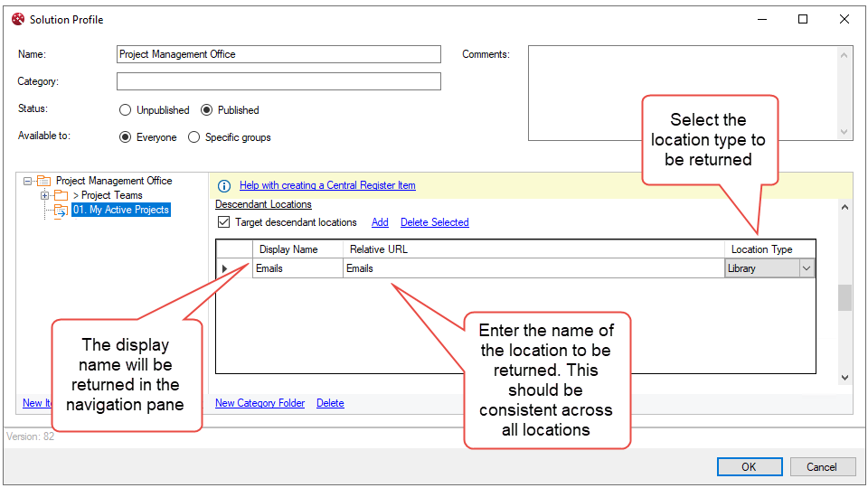Expand the Project Teams tree node
The image size is (868, 488).
pyautogui.click(x=44, y=195)
